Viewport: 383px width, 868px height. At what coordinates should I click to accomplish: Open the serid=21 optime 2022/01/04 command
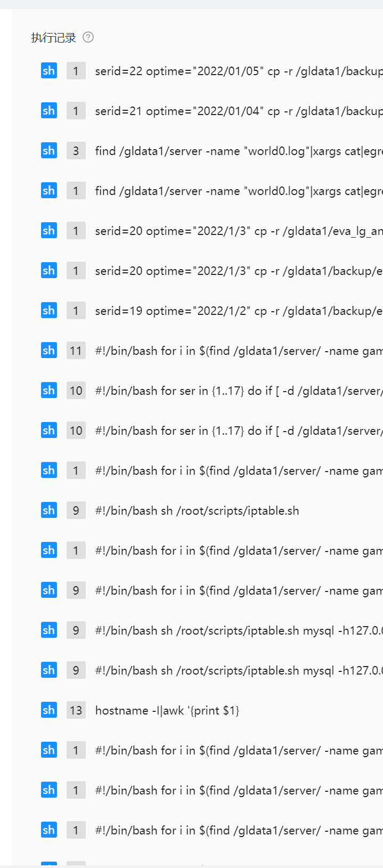click(239, 111)
